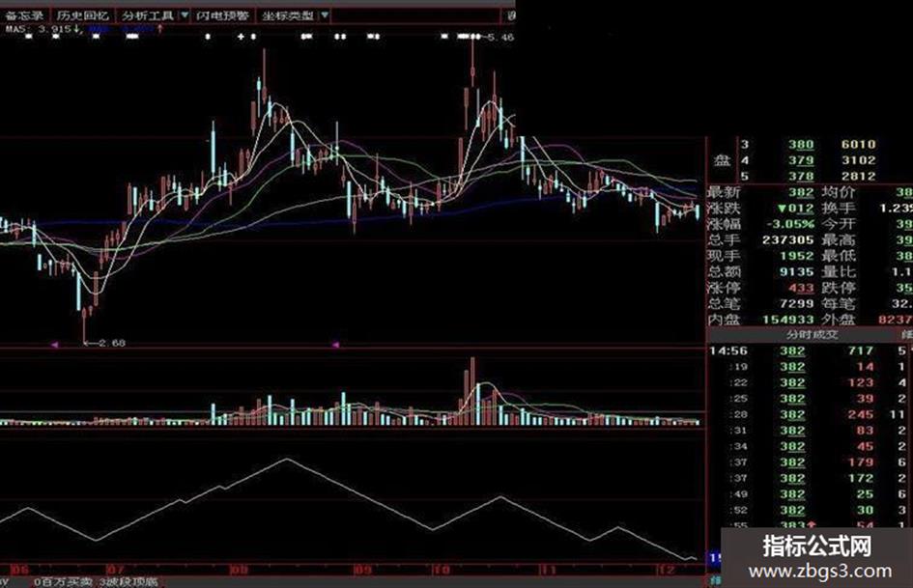Select the :37 tick row with volume 172
This screenshot has height=588, width=913.
[810, 478]
